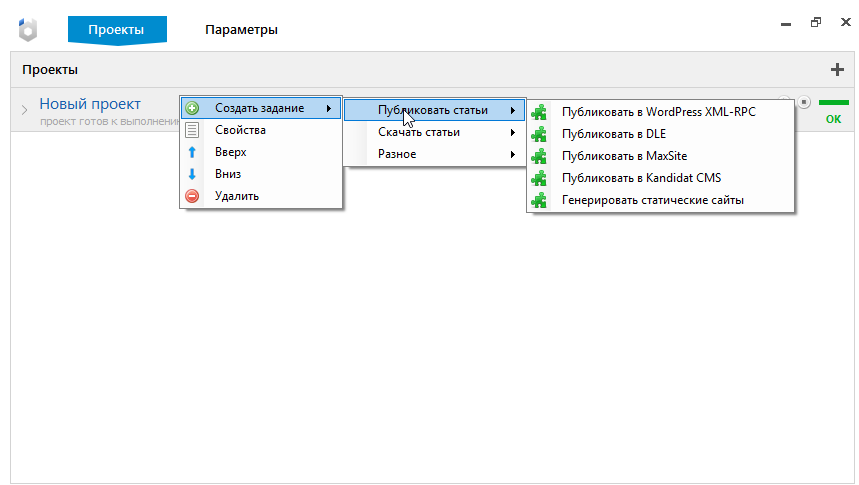Restore down the application window

click(x=816, y=22)
